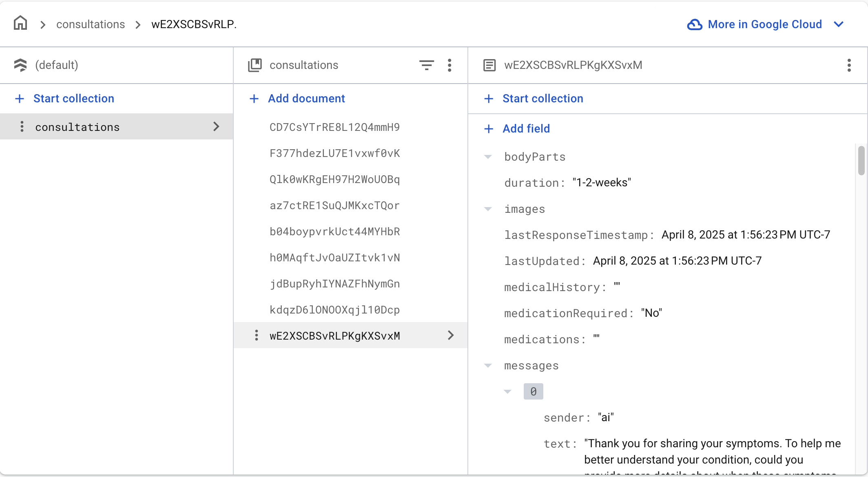Click the scrollbar in the document fields panel
This screenshot has width=868, height=477.
861,161
